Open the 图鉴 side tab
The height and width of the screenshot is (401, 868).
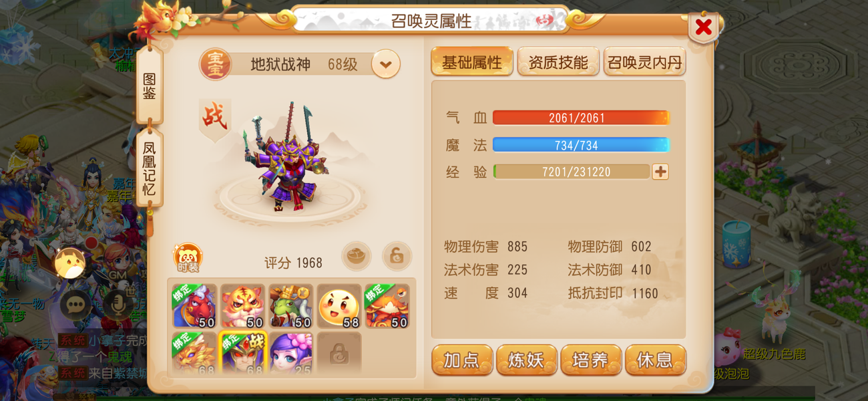[150, 86]
